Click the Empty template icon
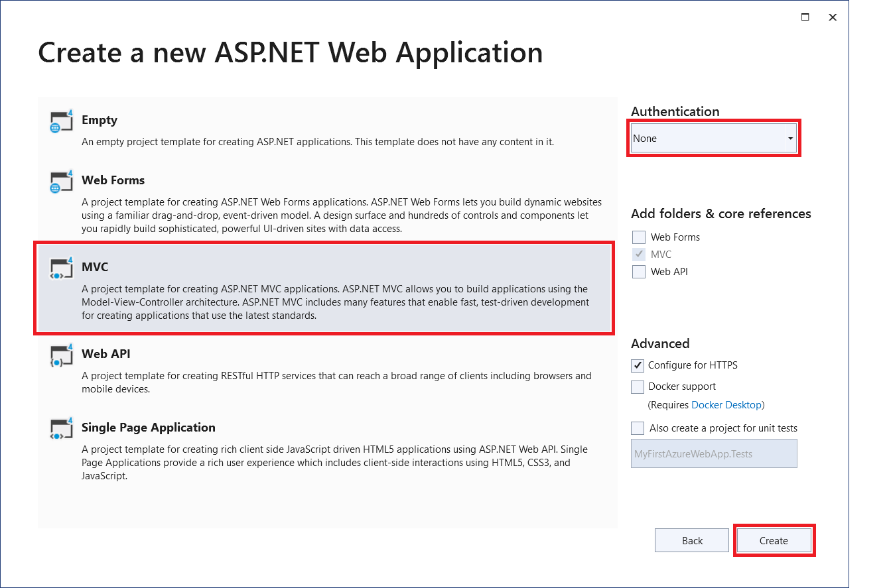This screenshot has height=588, width=889. tap(61, 122)
